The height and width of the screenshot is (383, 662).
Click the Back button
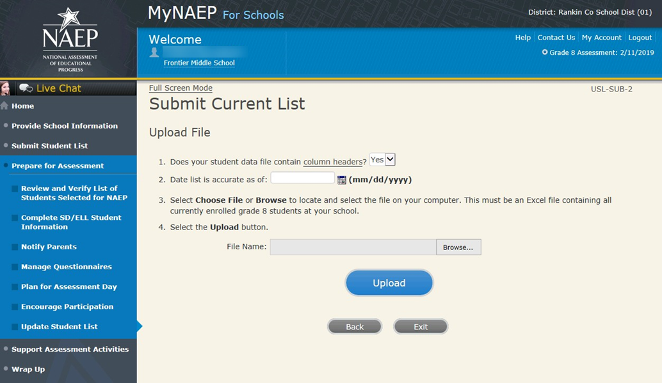355,326
